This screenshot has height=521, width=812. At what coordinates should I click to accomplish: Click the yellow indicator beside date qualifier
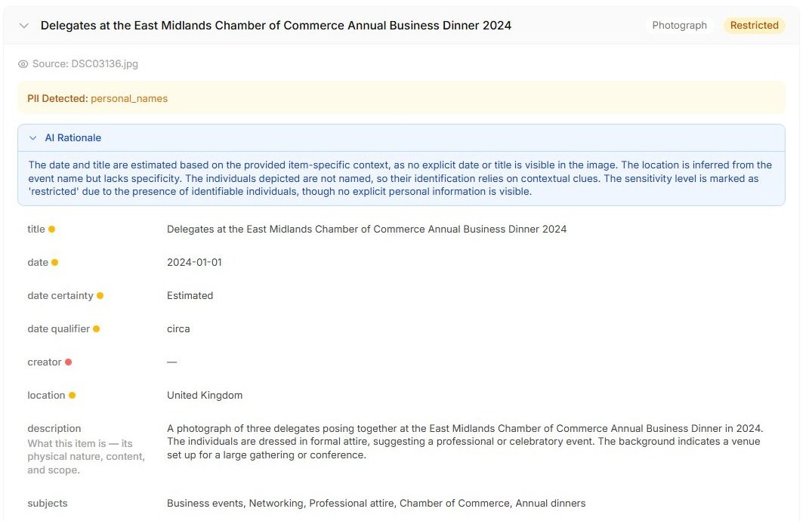(97, 329)
